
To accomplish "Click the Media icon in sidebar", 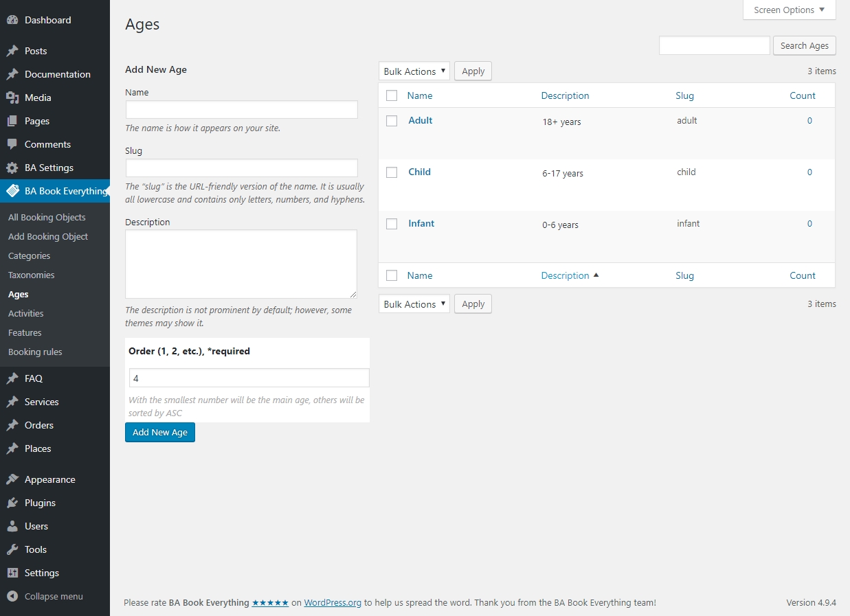I will click(x=12, y=98).
